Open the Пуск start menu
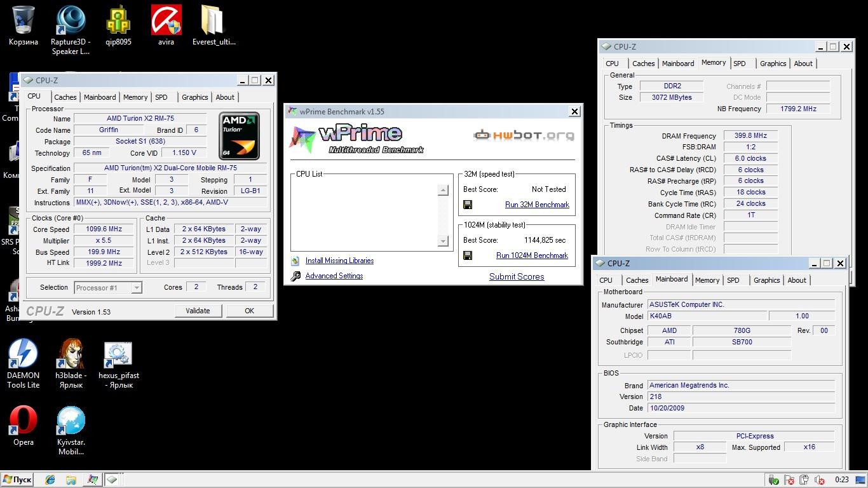 tap(18, 480)
